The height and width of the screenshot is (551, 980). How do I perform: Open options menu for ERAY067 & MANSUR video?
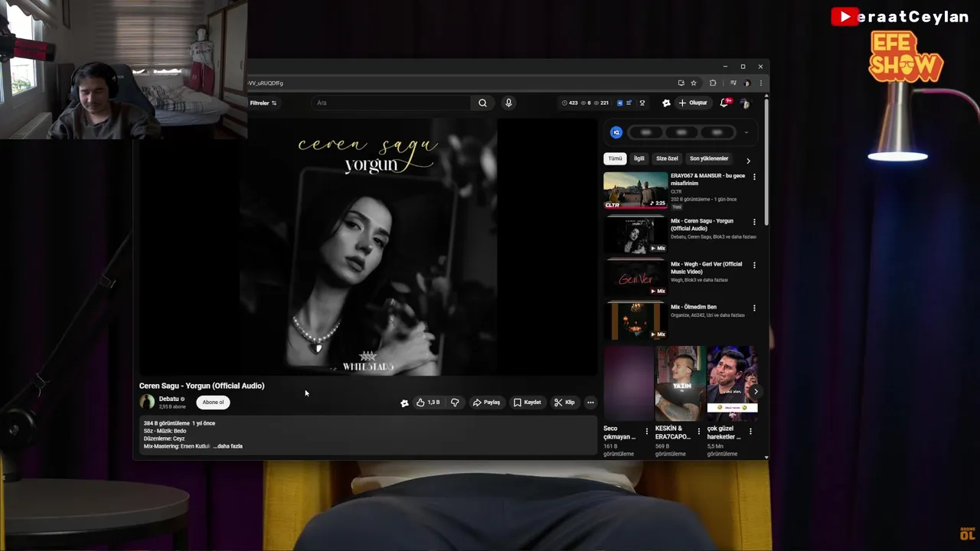point(754,177)
